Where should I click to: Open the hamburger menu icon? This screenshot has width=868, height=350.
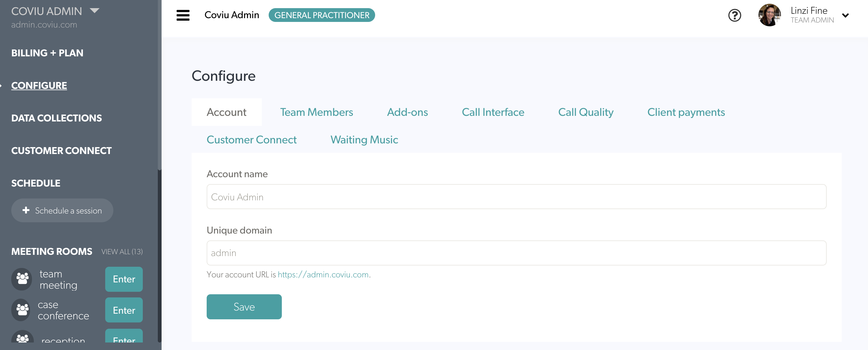pyautogui.click(x=183, y=15)
